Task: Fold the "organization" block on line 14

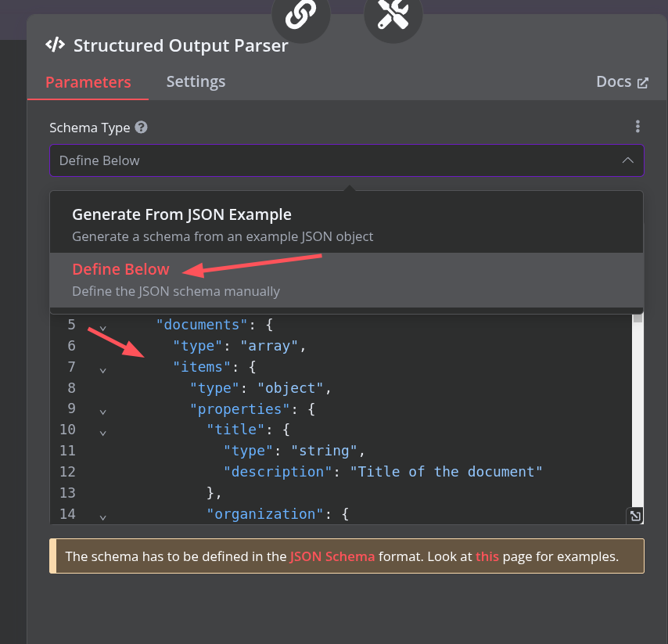Action: (x=102, y=516)
